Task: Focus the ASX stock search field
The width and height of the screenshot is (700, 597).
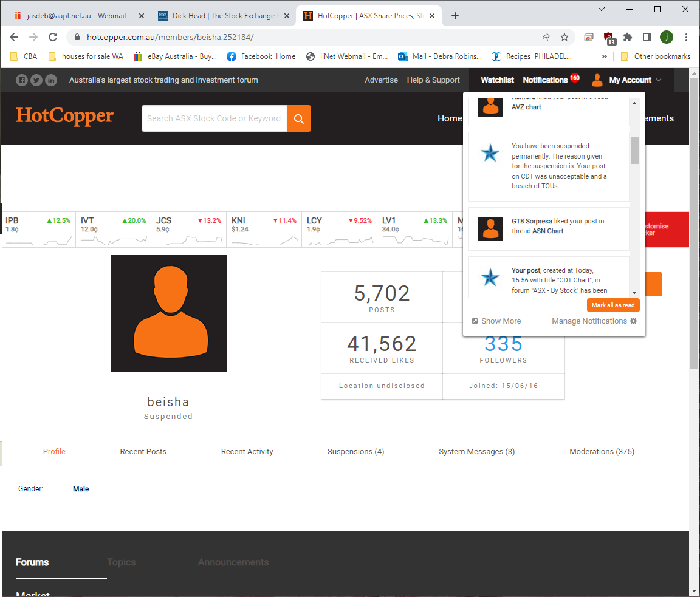Action: (214, 118)
